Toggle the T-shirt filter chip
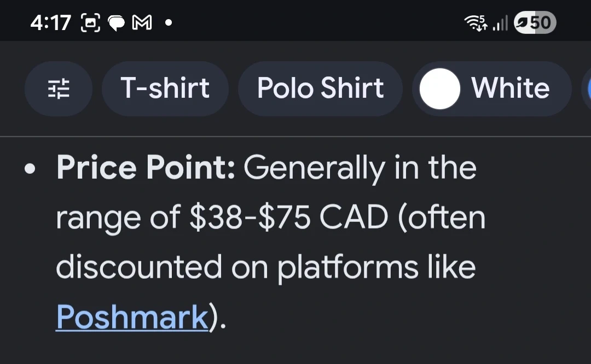This screenshot has height=364, width=591. (165, 89)
